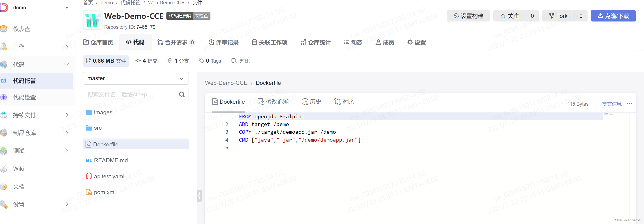Click the 克隆/下载 button
Image resolution: width=644 pixels, height=224 pixels.
point(613,16)
